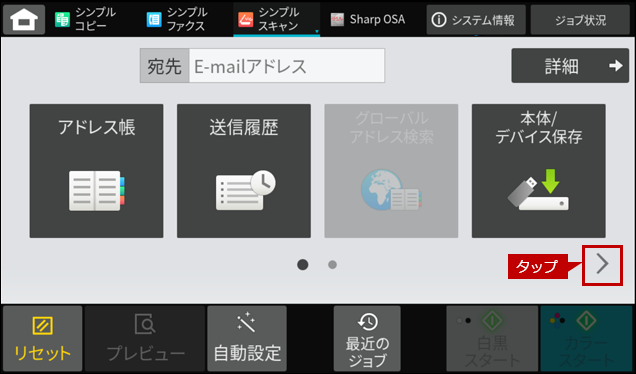Open the アドレス帳 address book tile
Image resolution: width=636 pixels, height=374 pixels.
[97, 171]
